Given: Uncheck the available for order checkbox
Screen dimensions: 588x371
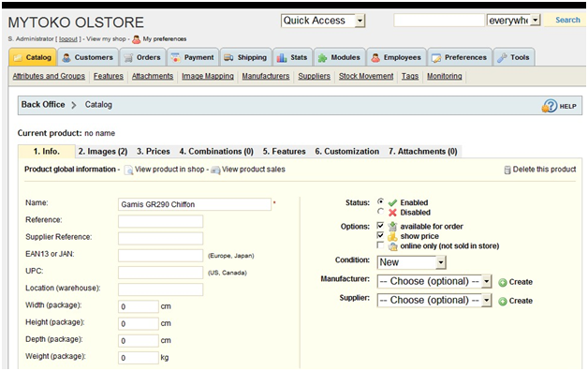Looking at the screenshot, I should pyautogui.click(x=380, y=226).
